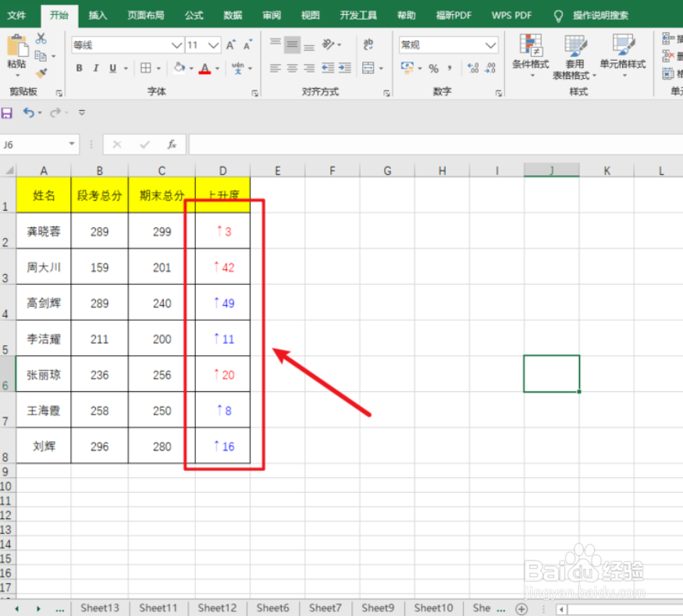The height and width of the screenshot is (616, 683).
Task: Click the increase indent icon
Action: click(344, 68)
